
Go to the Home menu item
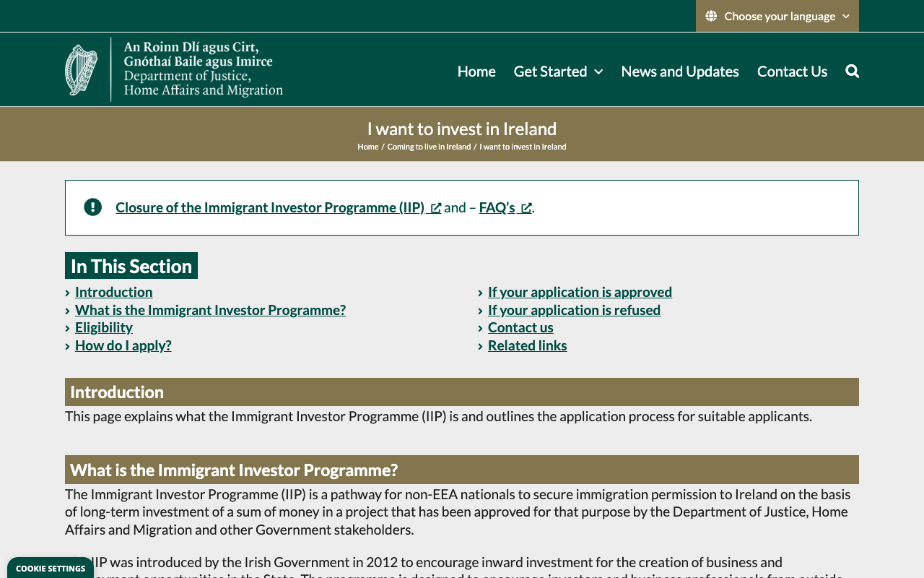(476, 71)
